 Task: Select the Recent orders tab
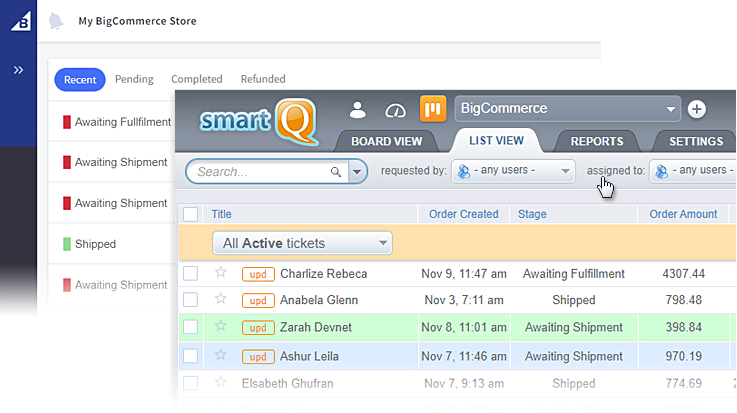tap(80, 80)
